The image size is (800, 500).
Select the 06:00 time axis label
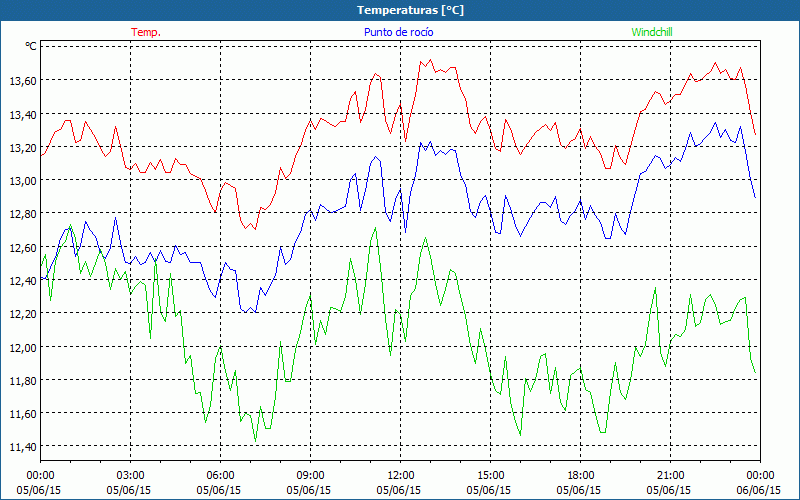point(220,476)
